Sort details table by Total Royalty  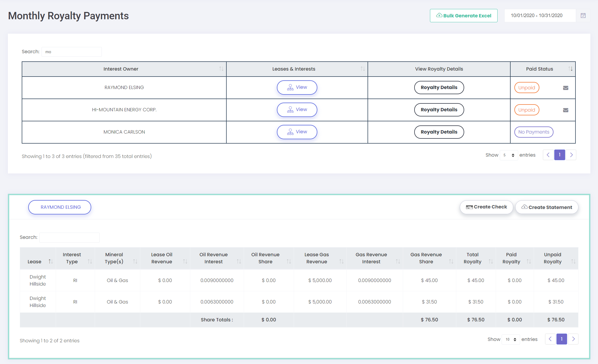491,261
